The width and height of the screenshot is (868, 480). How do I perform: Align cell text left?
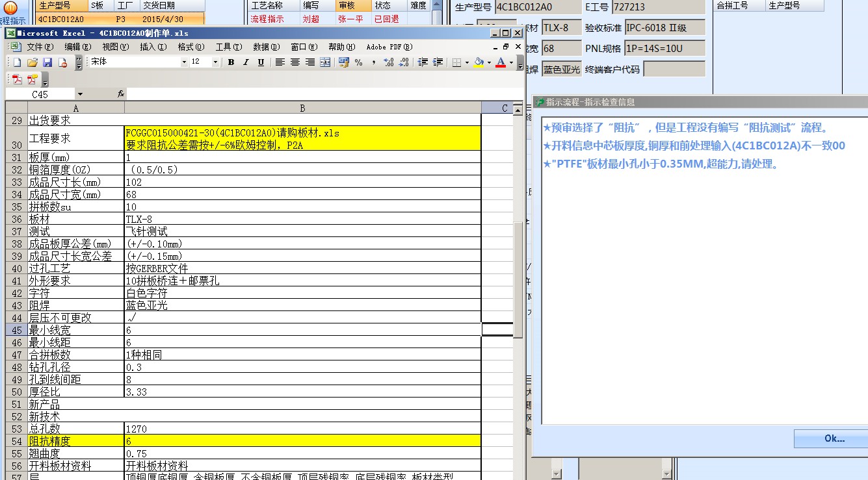pyautogui.click(x=280, y=62)
